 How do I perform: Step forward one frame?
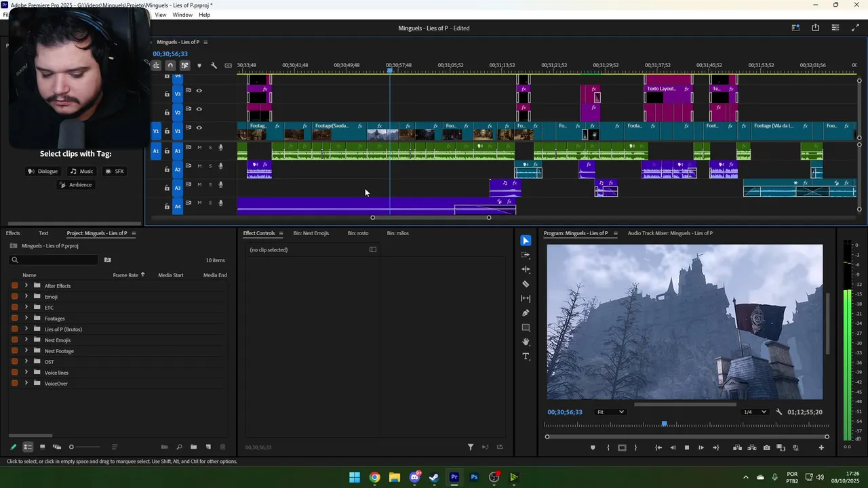[701, 447]
